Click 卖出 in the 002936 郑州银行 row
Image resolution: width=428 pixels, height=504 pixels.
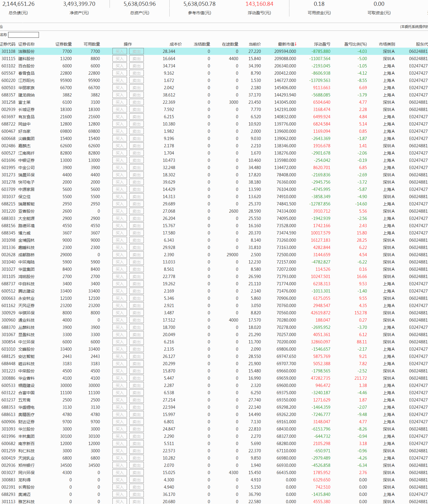(137, 465)
